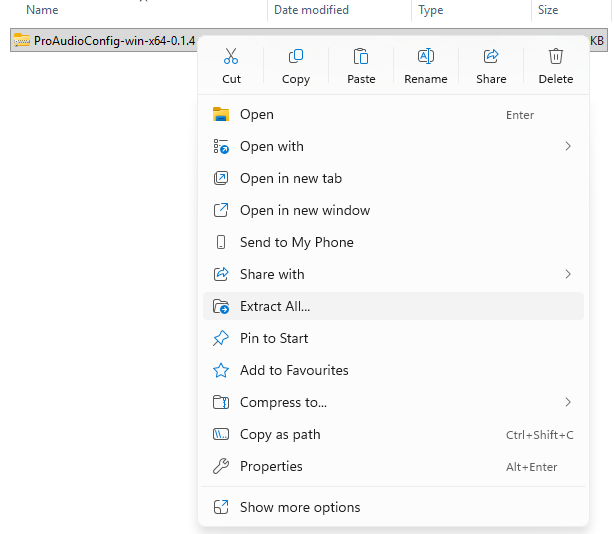Click the Delete trash icon
This screenshot has width=614, height=534.
(556, 56)
